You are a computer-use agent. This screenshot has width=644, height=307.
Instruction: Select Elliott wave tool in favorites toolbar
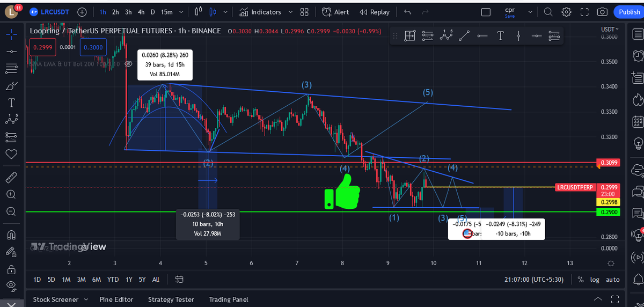coord(446,36)
